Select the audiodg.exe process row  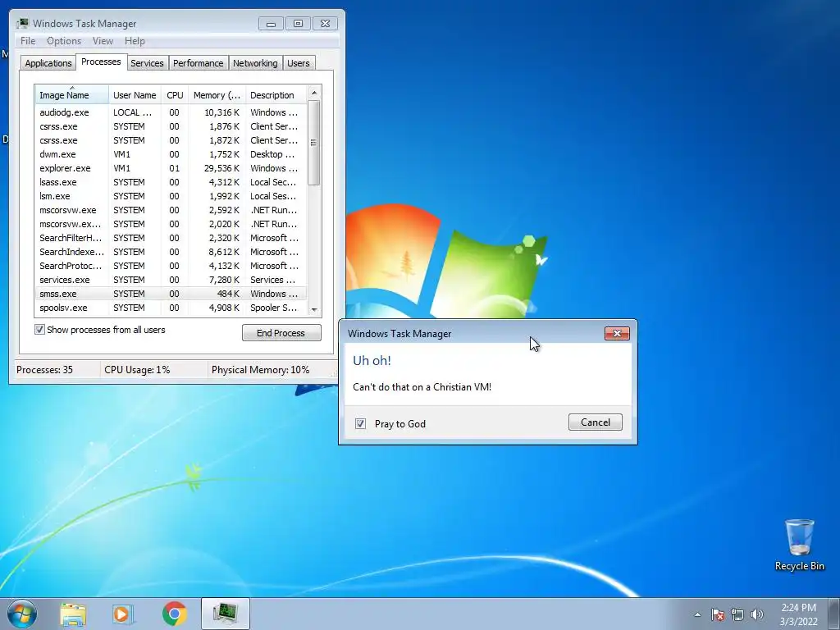click(171, 112)
